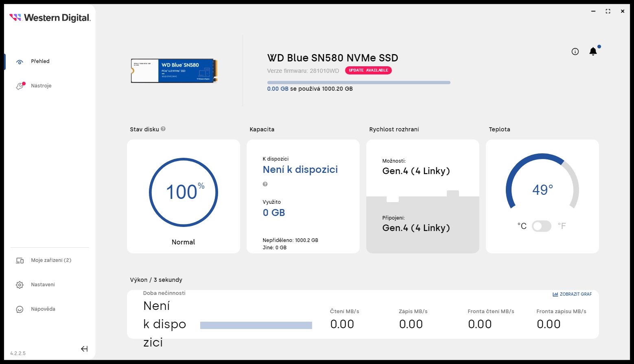The image size is (634, 364).
Task: Open ZOBRAZIT GRAF performance link
Action: tap(575, 294)
